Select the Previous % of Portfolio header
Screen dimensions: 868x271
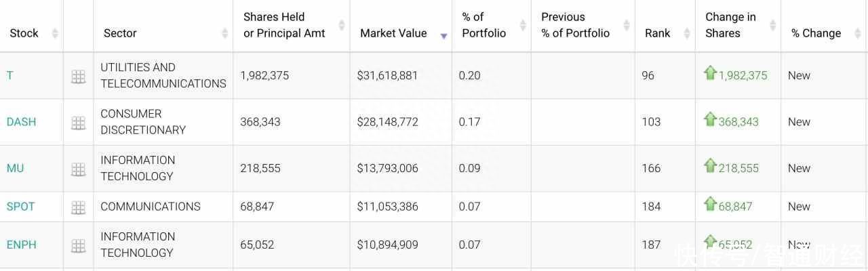(x=575, y=25)
